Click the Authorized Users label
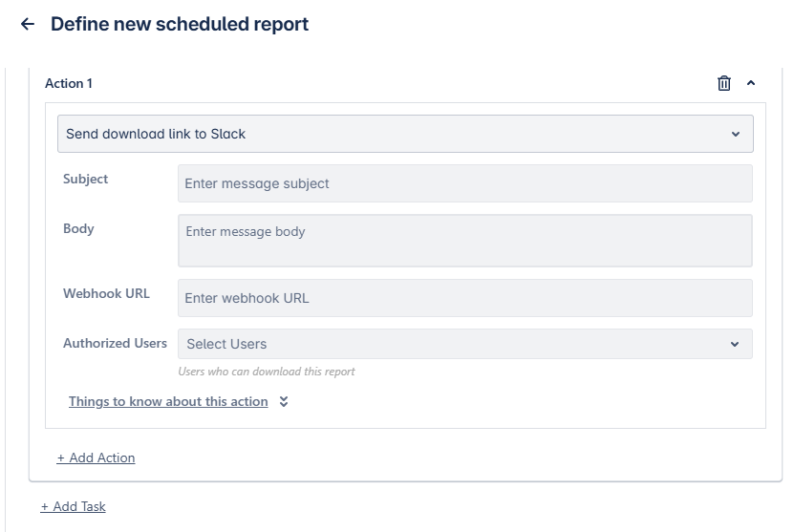Viewport: 794px width, 532px height. click(x=115, y=343)
